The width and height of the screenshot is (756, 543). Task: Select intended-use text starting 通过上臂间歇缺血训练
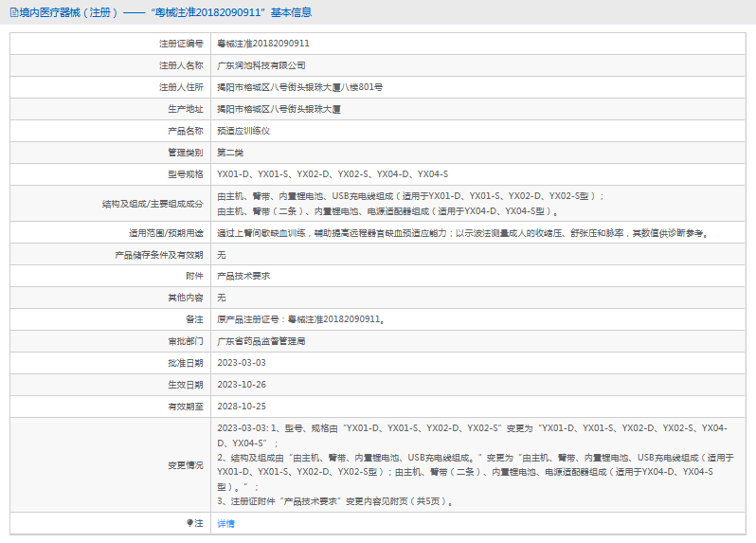coord(464,233)
